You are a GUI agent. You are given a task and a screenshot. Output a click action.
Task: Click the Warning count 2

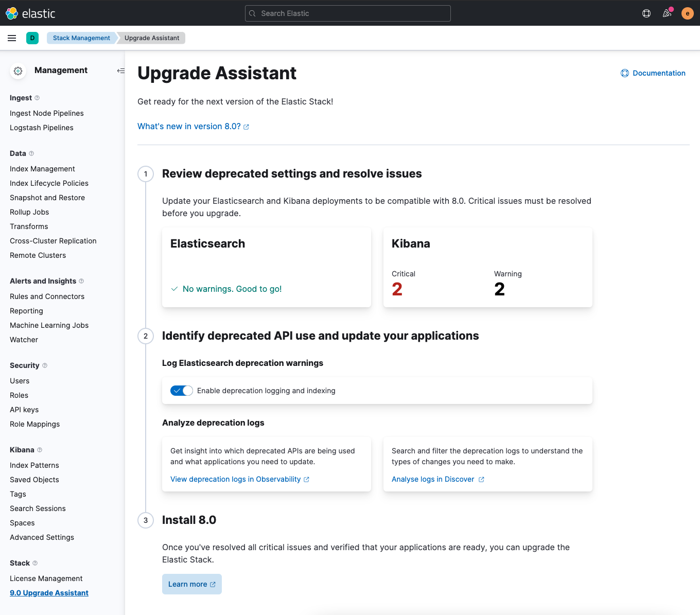(x=499, y=289)
